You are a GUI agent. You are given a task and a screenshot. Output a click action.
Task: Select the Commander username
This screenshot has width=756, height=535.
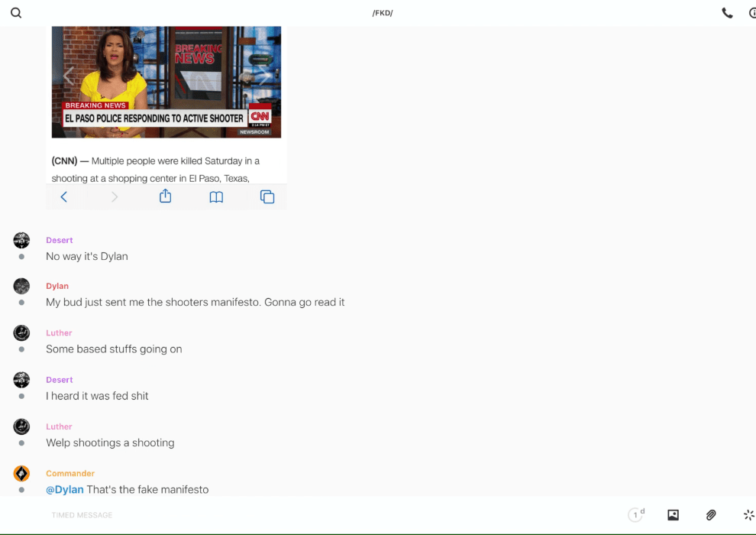(70, 473)
